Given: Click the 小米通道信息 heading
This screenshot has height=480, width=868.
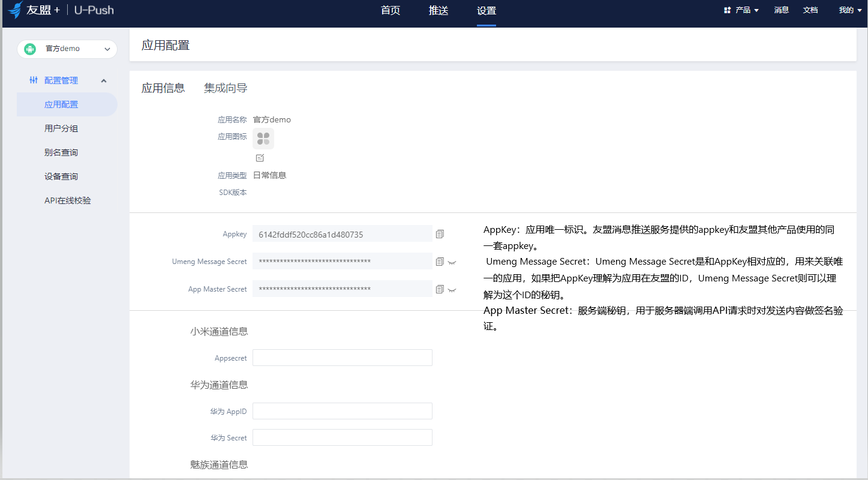Looking at the screenshot, I should 219,331.
